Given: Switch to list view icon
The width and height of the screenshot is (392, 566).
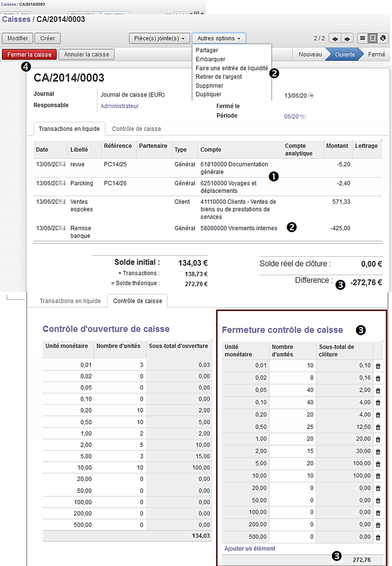Looking at the screenshot, I should click(363, 38).
